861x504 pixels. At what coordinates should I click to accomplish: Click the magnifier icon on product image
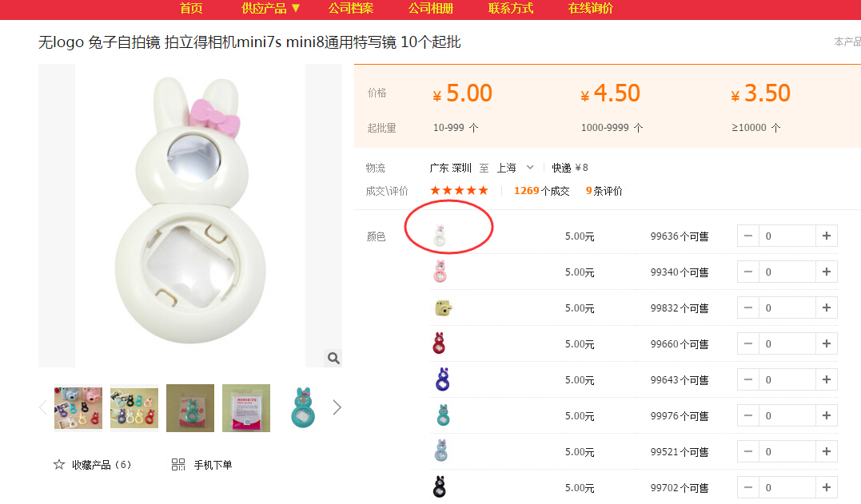333,358
